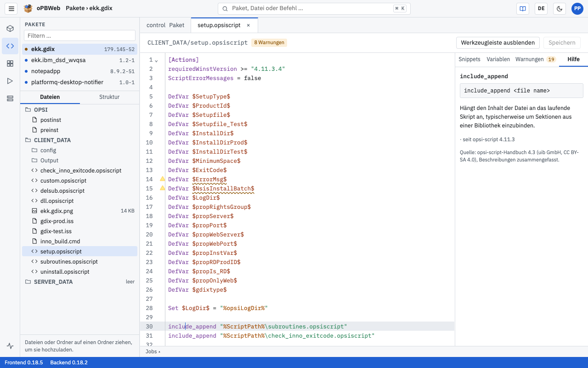
Task: Expand the Output folder
Action: click(x=80, y=161)
